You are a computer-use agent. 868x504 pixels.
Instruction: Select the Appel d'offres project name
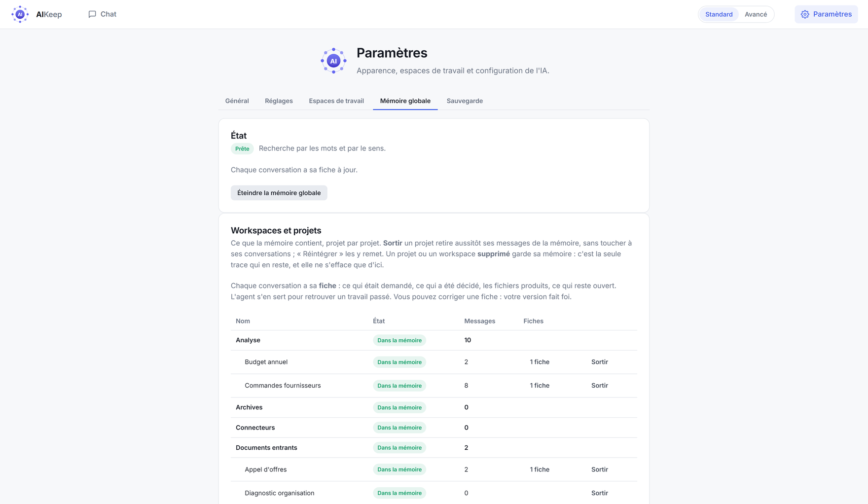pos(265,469)
